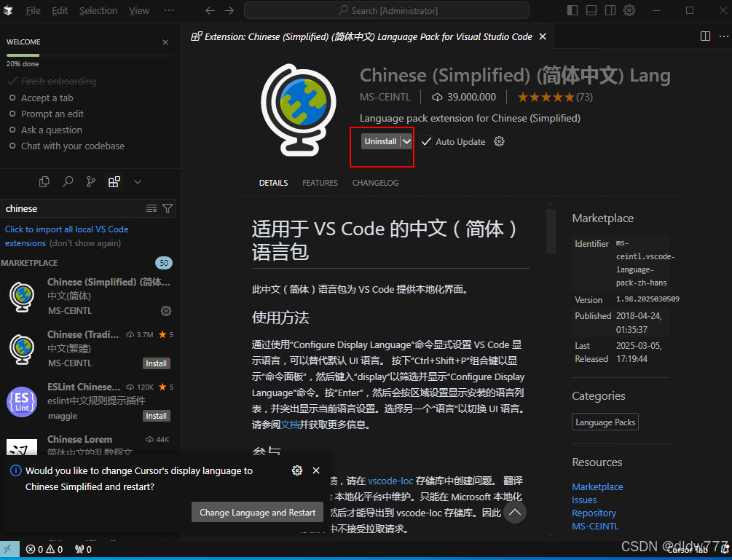Toggle primary side bar layout icon
732x560 pixels.
point(572,10)
